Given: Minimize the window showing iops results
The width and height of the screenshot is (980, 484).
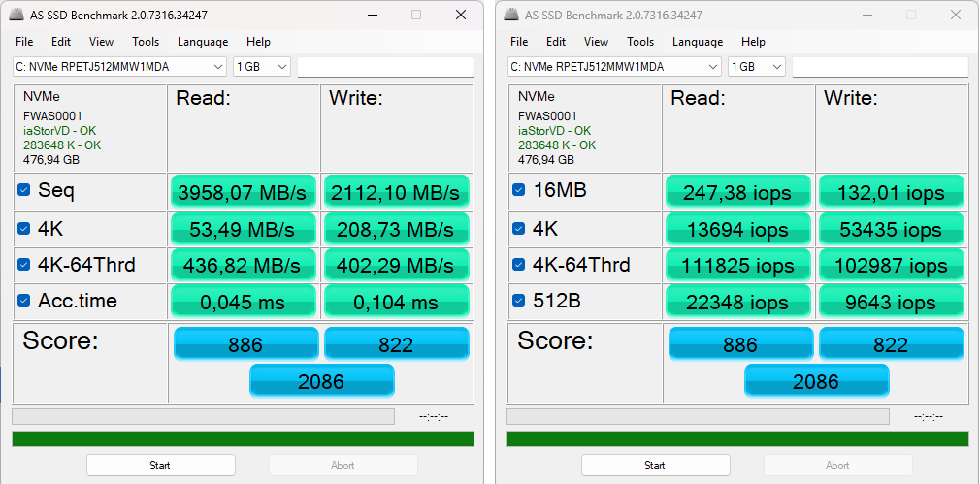Looking at the screenshot, I should (866, 16).
